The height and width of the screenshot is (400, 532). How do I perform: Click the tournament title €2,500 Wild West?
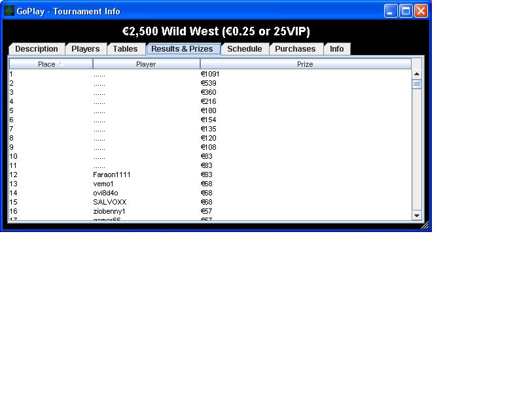pyautogui.click(x=216, y=31)
